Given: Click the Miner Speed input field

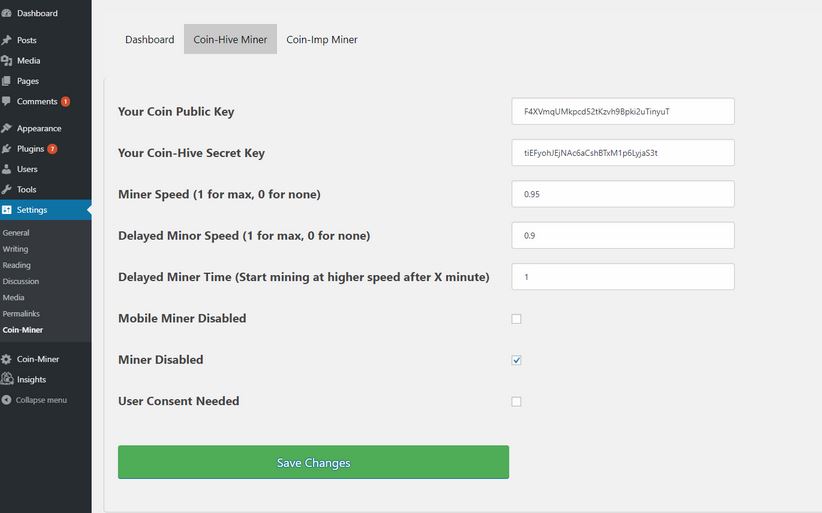Looking at the screenshot, I should (623, 194).
